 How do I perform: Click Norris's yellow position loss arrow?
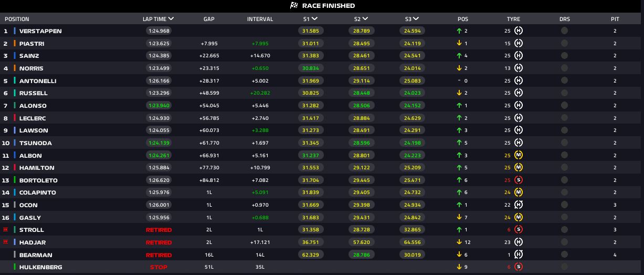point(459,68)
